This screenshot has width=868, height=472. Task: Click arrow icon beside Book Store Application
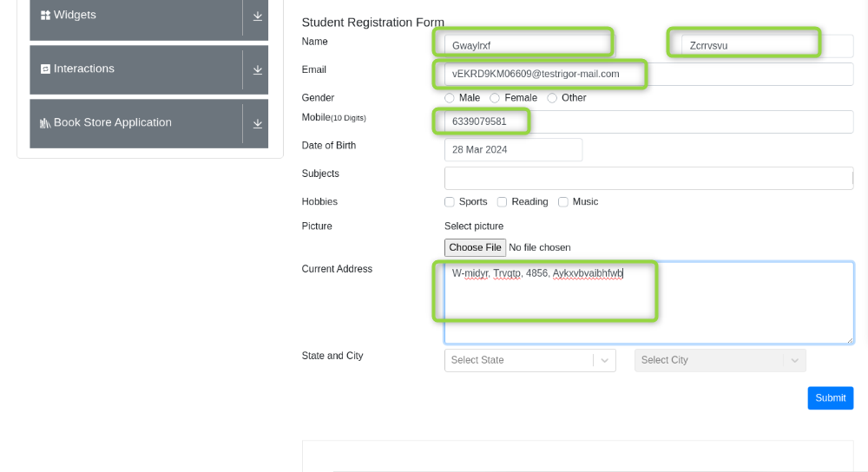point(258,124)
